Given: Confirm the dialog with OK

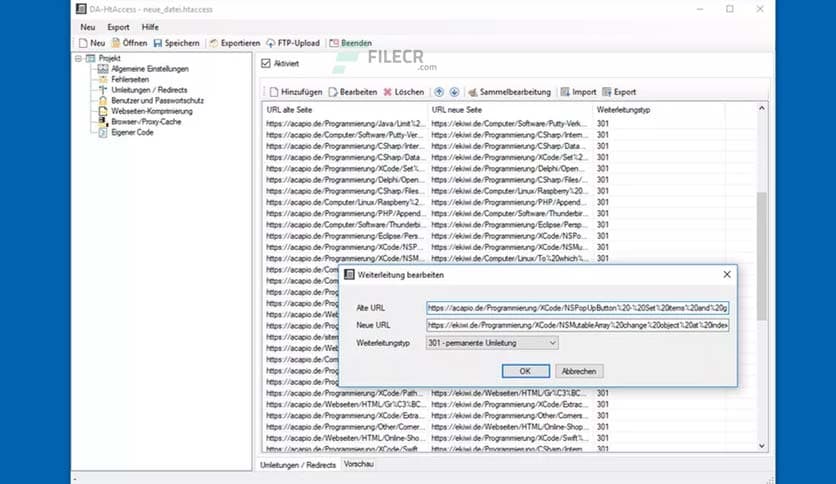Looking at the screenshot, I should 525,371.
